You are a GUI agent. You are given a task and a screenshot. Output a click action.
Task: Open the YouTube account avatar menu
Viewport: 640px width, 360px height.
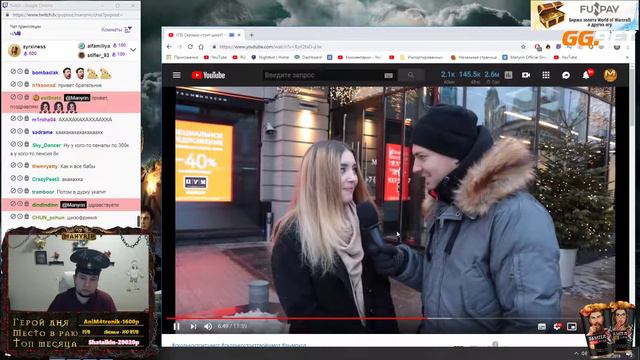pos(610,75)
